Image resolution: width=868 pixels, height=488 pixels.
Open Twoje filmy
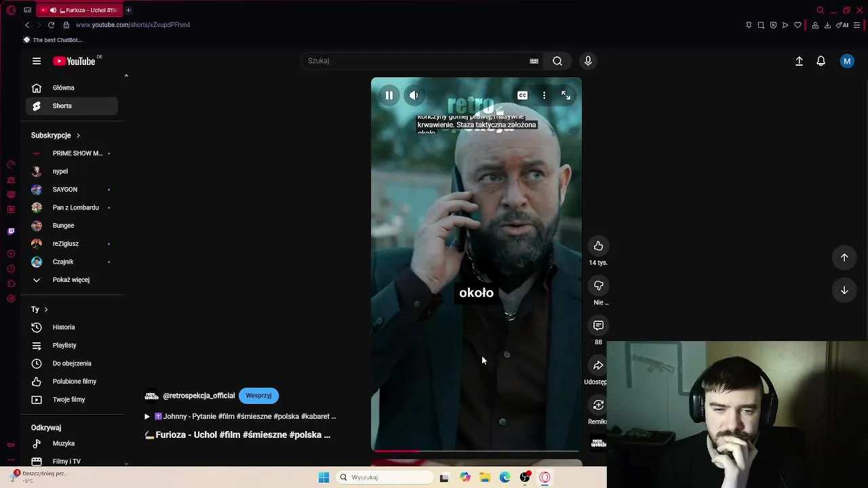(72, 400)
